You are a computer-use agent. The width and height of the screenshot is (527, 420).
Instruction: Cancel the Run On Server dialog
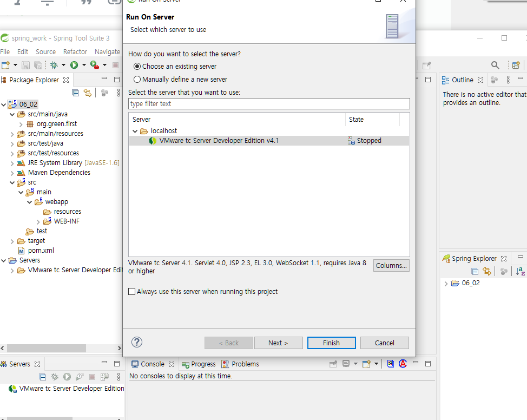385,343
